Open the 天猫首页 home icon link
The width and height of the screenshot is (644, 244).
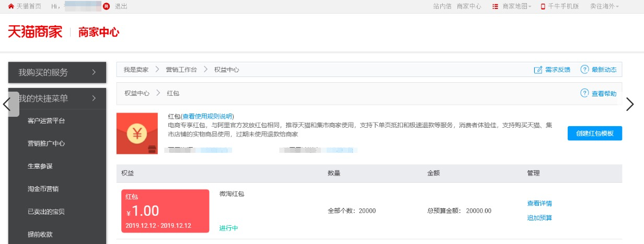(x=11, y=6)
